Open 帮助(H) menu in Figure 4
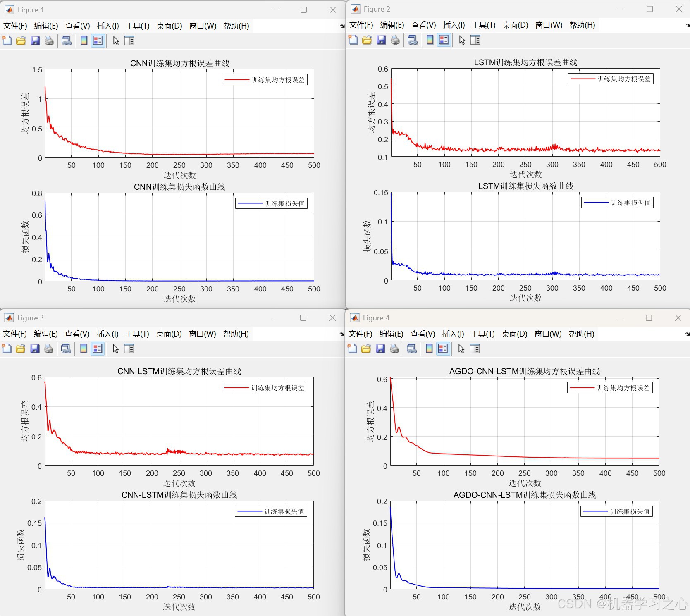 tap(582, 334)
